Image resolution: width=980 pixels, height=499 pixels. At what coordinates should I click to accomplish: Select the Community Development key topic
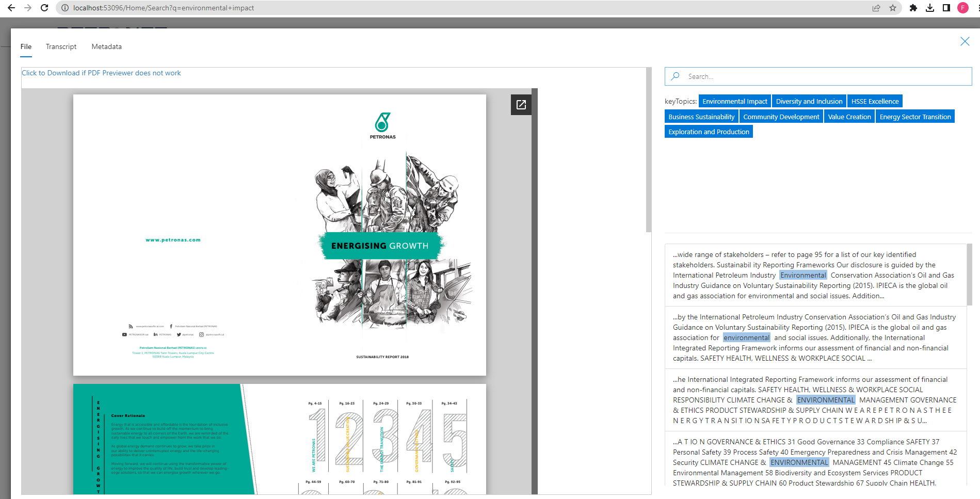pyautogui.click(x=781, y=117)
